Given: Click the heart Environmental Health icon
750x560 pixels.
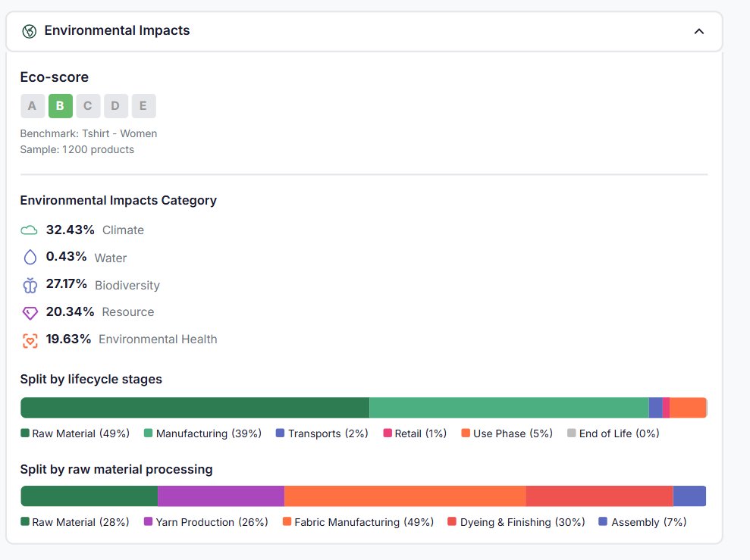Looking at the screenshot, I should (30, 339).
